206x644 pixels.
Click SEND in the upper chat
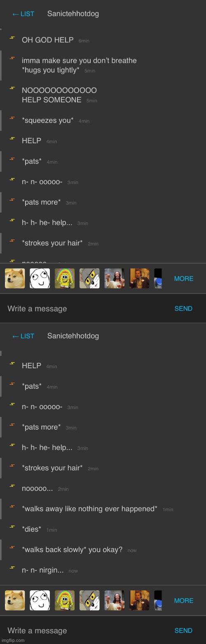tap(183, 308)
